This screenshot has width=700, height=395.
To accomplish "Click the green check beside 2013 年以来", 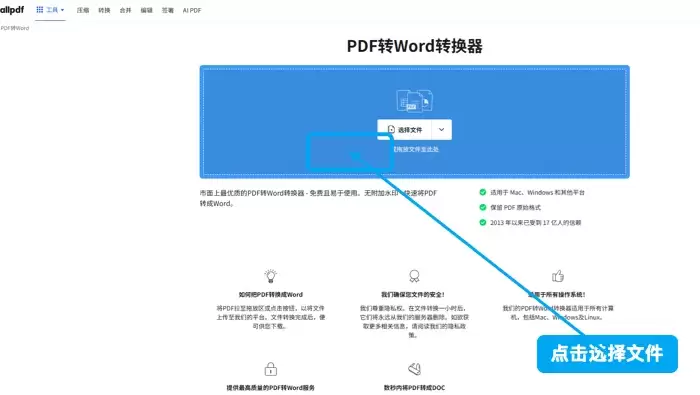I will [x=483, y=222].
